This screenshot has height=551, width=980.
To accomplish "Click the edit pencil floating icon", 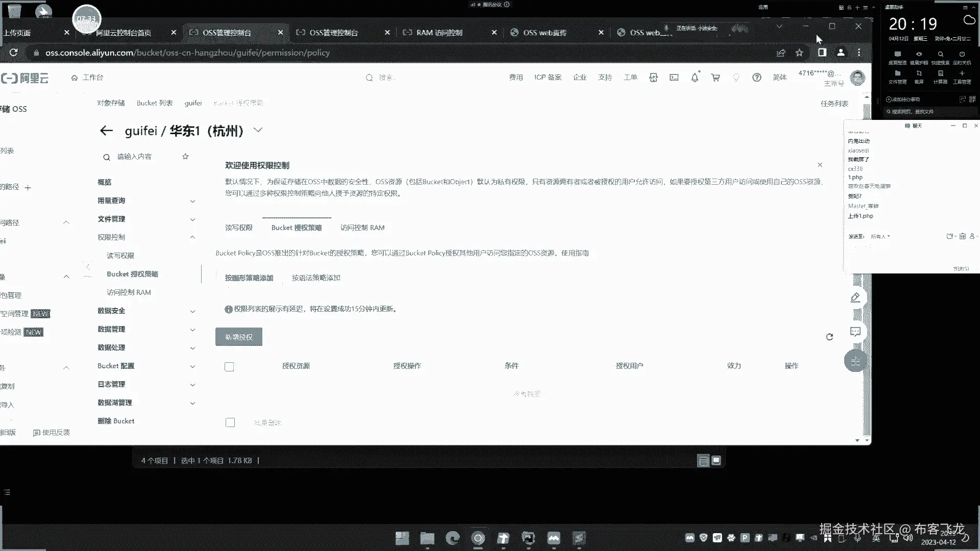I will click(x=855, y=297).
